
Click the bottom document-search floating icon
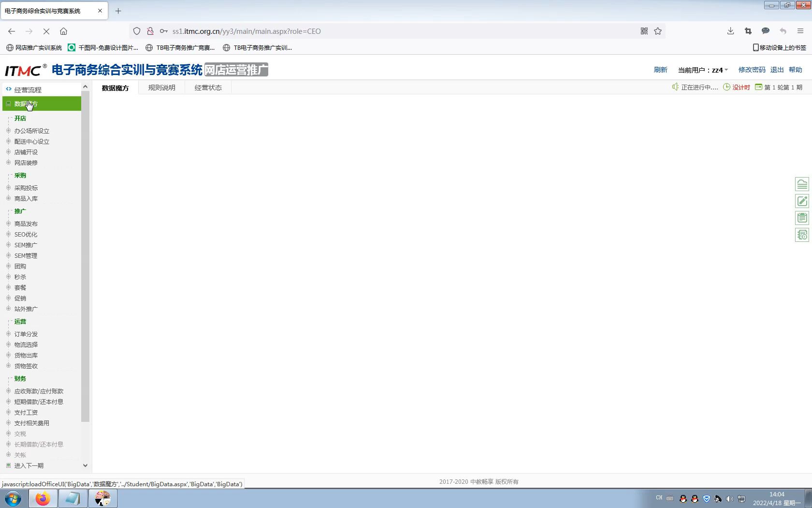pos(802,235)
